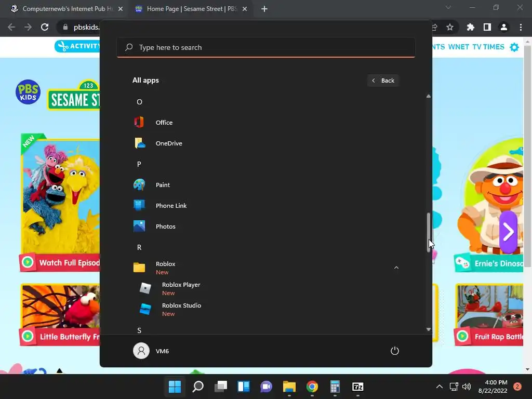Click the app list scroll-up arrow
532x399 pixels.
coord(429,96)
